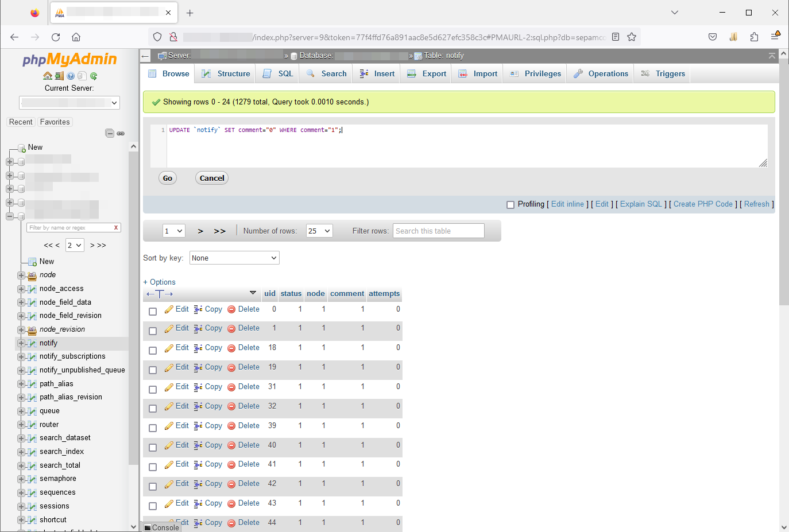Click the Explain SQL link
This screenshot has height=532, width=789.
(x=641, y=204)
